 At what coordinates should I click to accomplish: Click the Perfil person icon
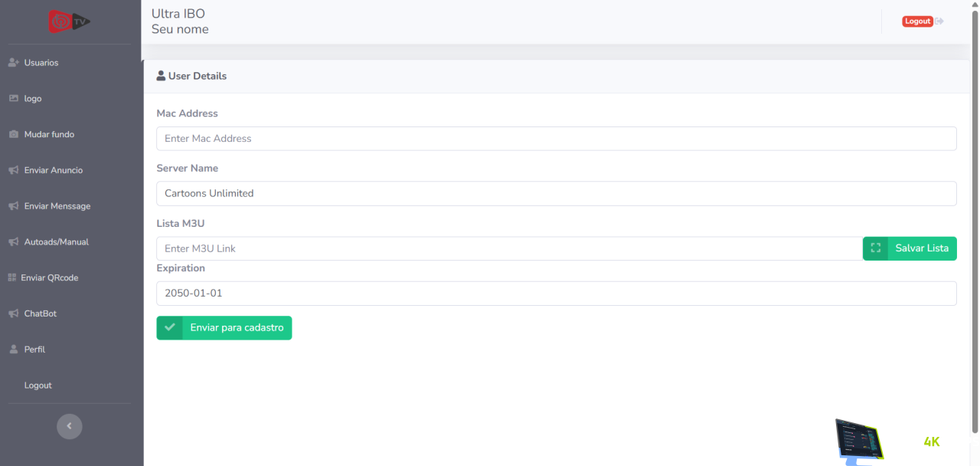(13, 349)
